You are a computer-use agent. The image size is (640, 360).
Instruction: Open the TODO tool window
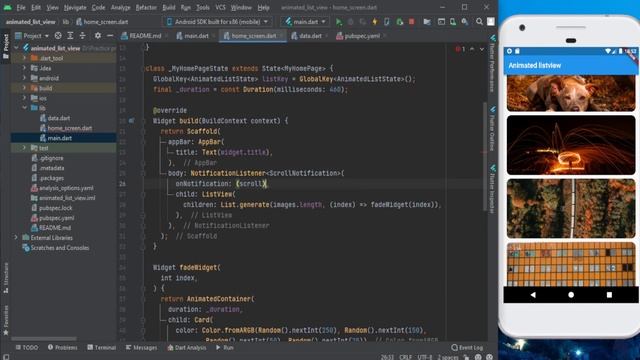(x=27, y=347)
